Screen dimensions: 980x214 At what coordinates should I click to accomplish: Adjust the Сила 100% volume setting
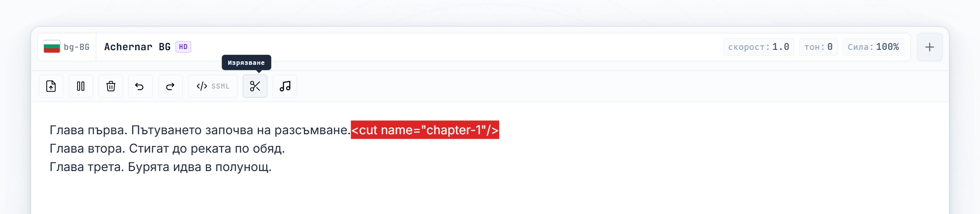(x=873, y=47)
